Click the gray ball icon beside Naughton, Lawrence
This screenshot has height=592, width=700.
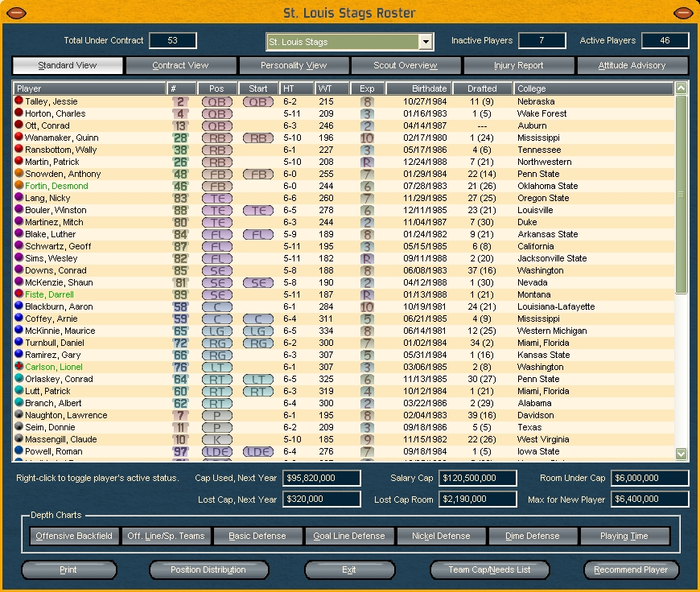coord(19,415)
